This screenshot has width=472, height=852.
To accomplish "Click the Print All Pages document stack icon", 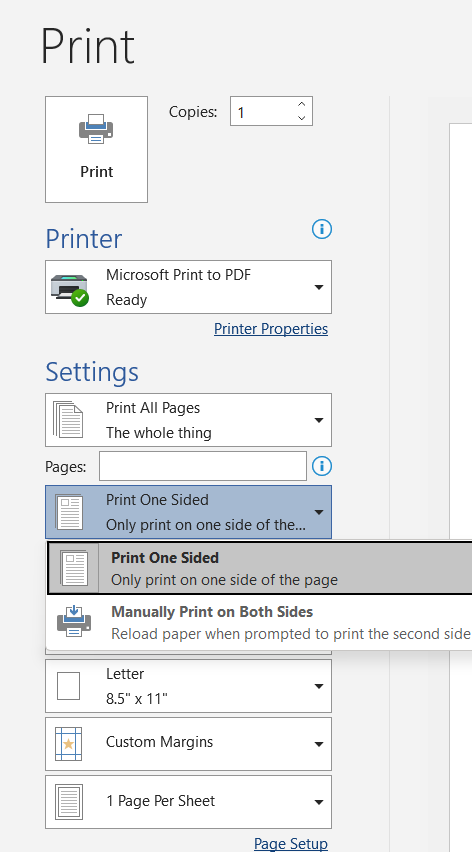I will (x=68, y=419).
